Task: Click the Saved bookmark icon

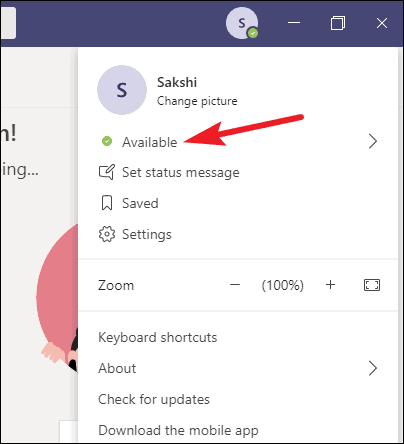Action: click(x=107, y=203)
